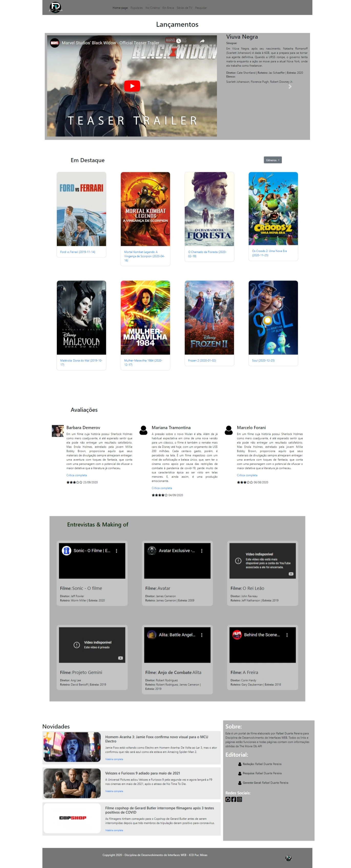
Task: Open O Chamado da Floresta title link
Action: (x=207, y=254)
